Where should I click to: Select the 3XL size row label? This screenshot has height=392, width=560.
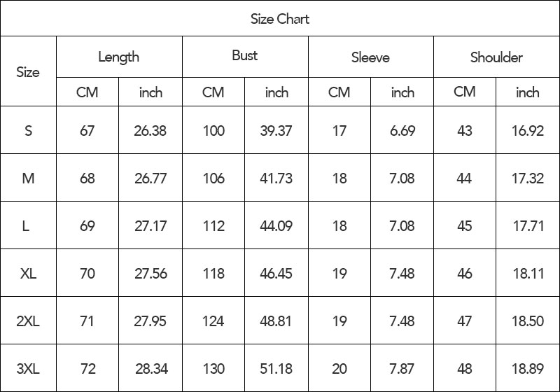[28, 368]
